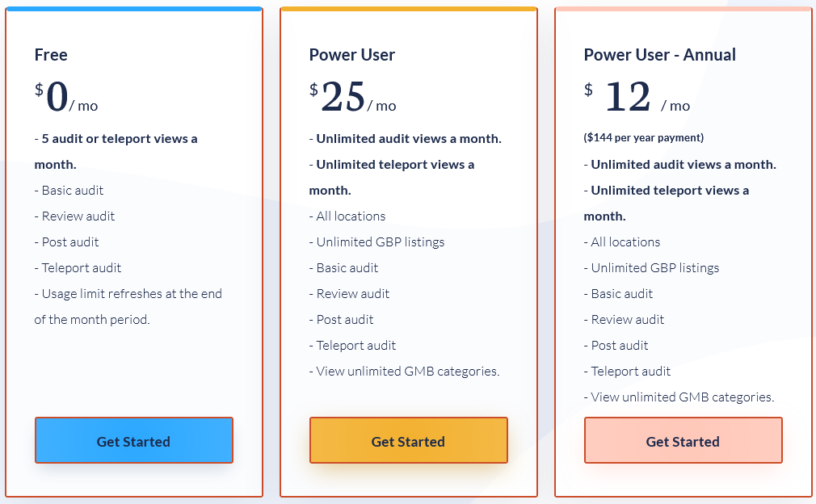Click the ($144 per year payment) note
Image resolution: width=816 pixels, height=504 pixels.
tap(643, 137)
